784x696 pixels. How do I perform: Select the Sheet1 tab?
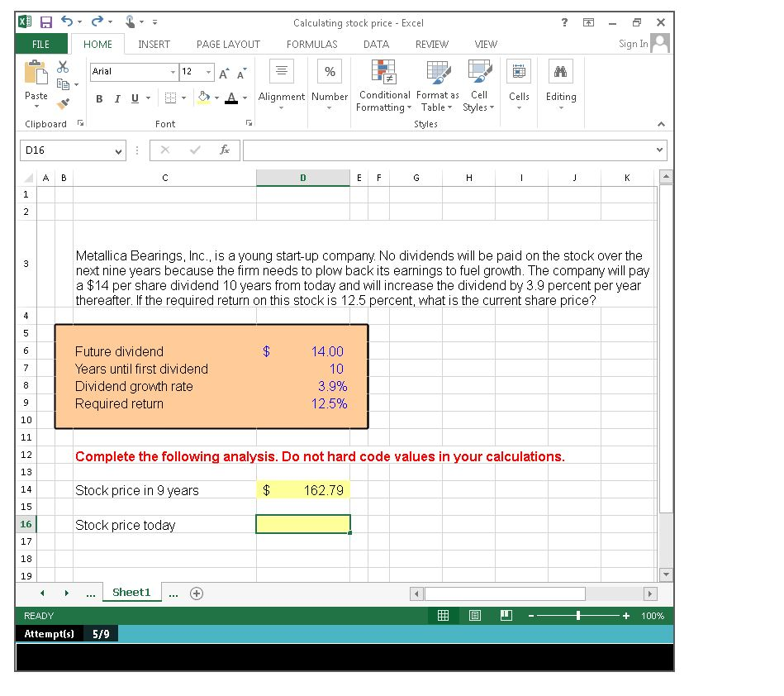131,593
